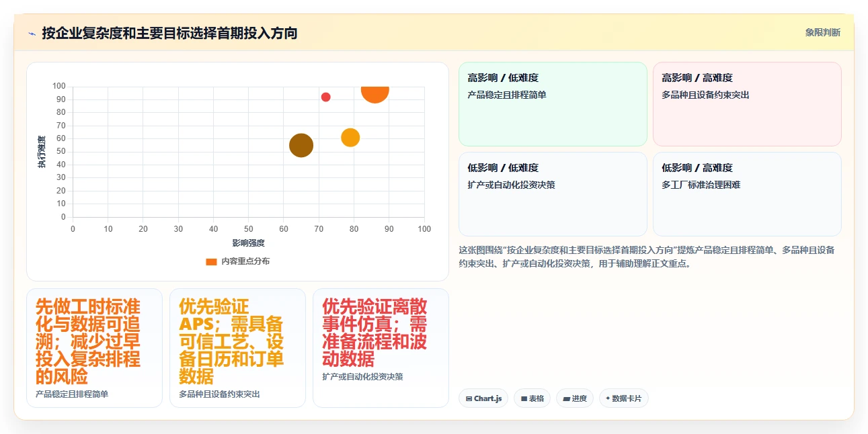This screenshot has width=868, height=434.
Task: Click 多品种且设备约束突出 in red quadrant card
Action: (x=705, y=95)
